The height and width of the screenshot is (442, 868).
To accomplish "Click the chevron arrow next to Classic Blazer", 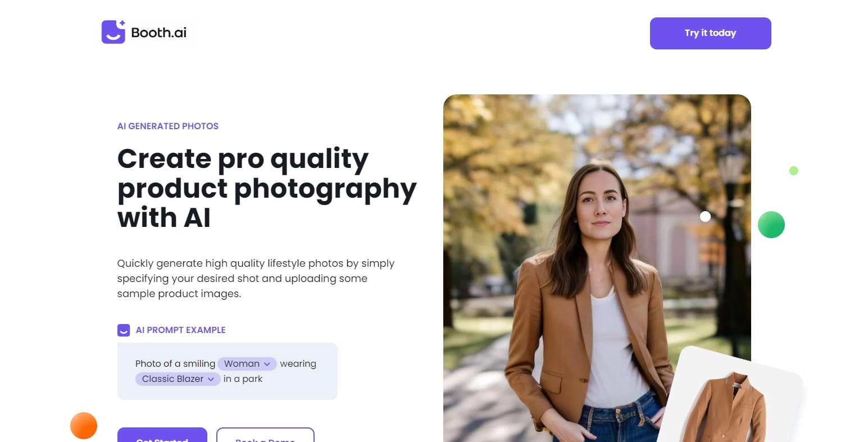I will coord(211,379).
